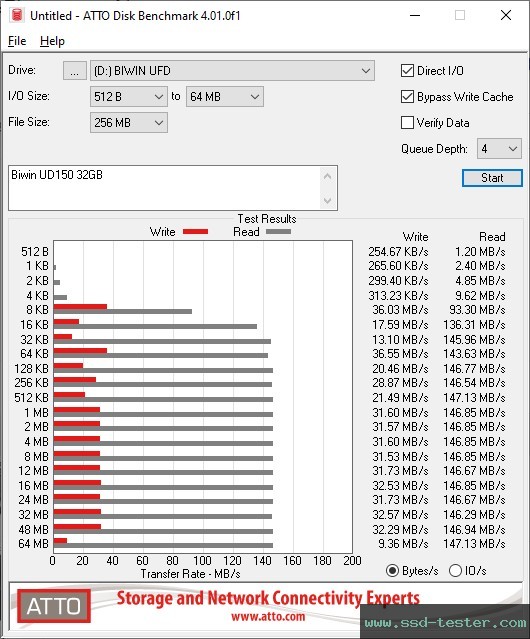Image resolution: width=530 pixels, height=639 pixels.
Task: Open the I/O Size end dropdown 64 MB
Action: tap(225, 97)
